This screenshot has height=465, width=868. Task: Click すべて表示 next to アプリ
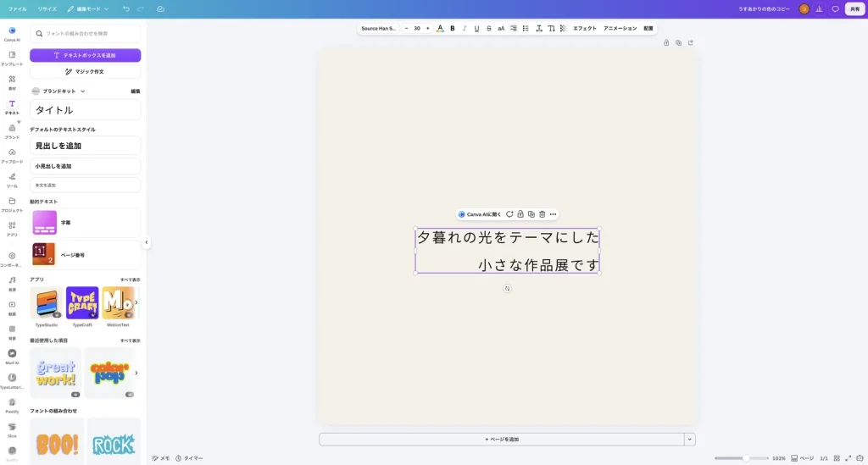[130, 280]
